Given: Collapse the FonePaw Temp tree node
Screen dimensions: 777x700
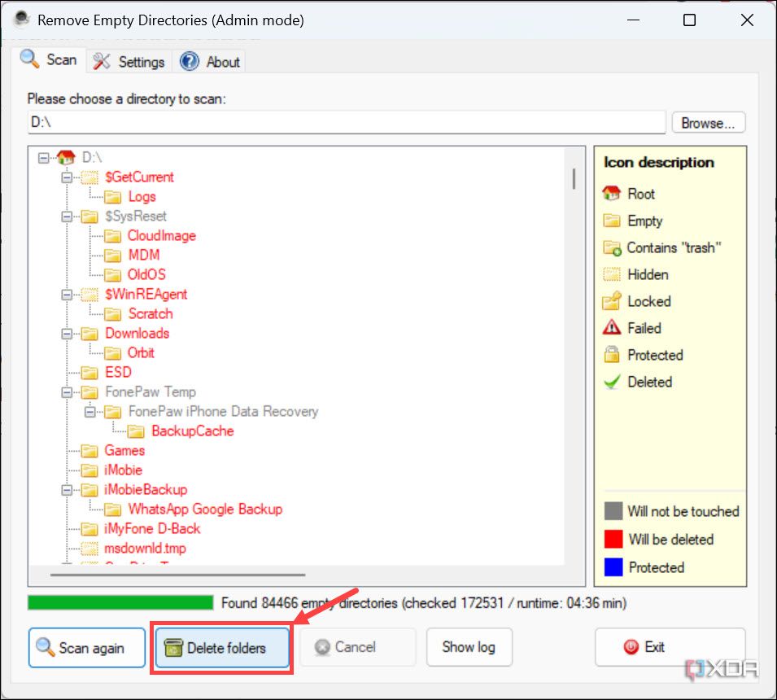Looking at the screenshot, I should click(67, 392).
